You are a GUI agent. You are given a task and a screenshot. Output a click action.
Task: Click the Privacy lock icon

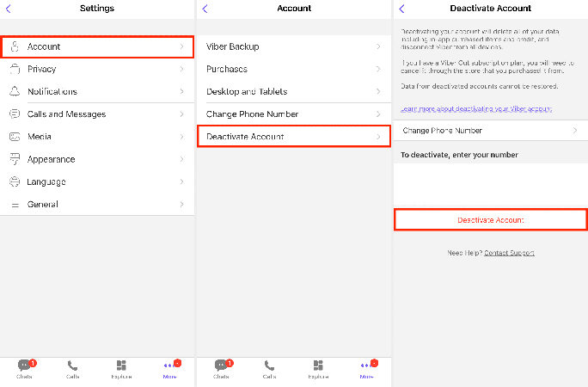(15, 69)
